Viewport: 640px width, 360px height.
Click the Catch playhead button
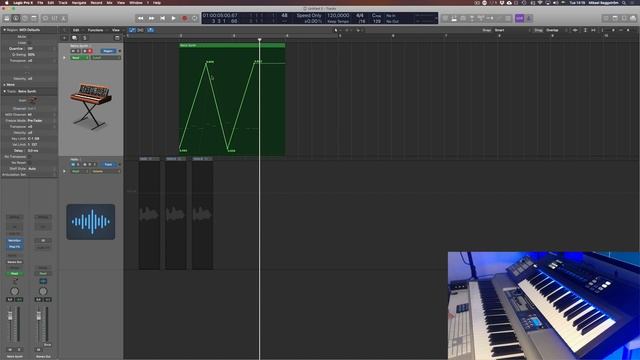[x=151, y=30]
